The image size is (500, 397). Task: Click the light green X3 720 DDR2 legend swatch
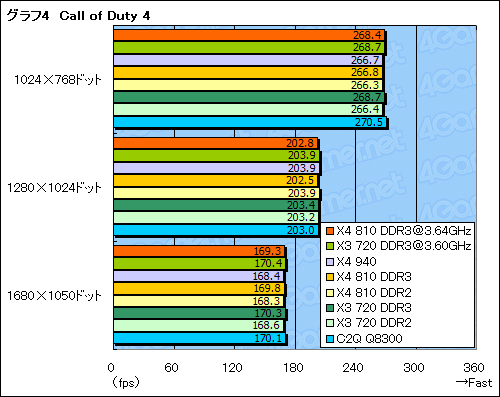click(330, 323)
